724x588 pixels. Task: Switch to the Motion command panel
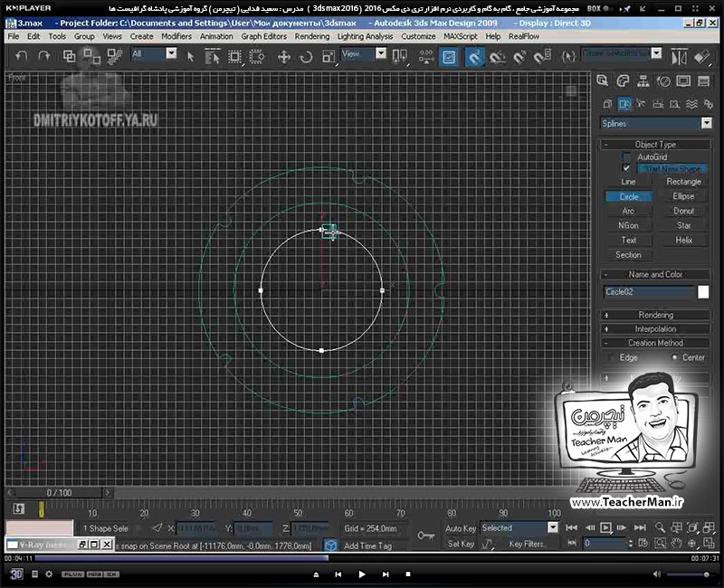click(x=663, y=81)
